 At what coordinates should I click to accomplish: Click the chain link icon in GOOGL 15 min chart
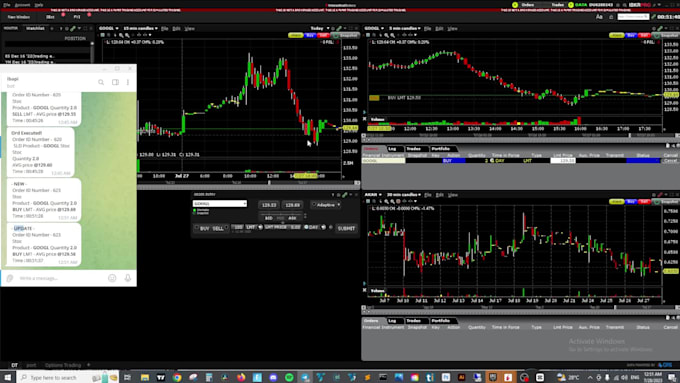pyautogui.click(x=340, y=29)
